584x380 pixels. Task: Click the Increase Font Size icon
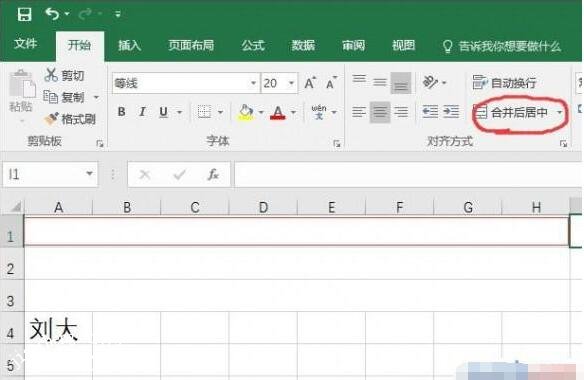pyautogui.click(x=310, y=83)
